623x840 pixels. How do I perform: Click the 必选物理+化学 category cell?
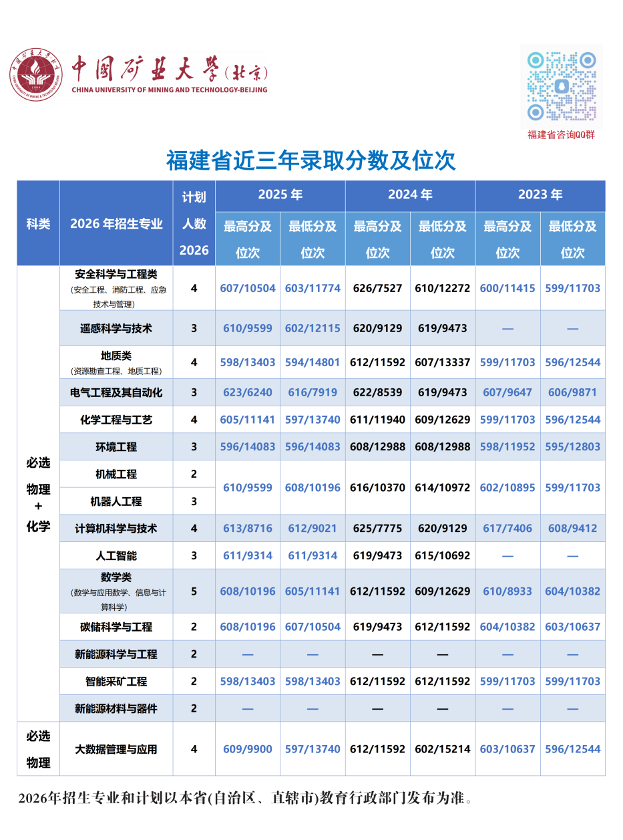pyautogui.click(x=38, y=494)
